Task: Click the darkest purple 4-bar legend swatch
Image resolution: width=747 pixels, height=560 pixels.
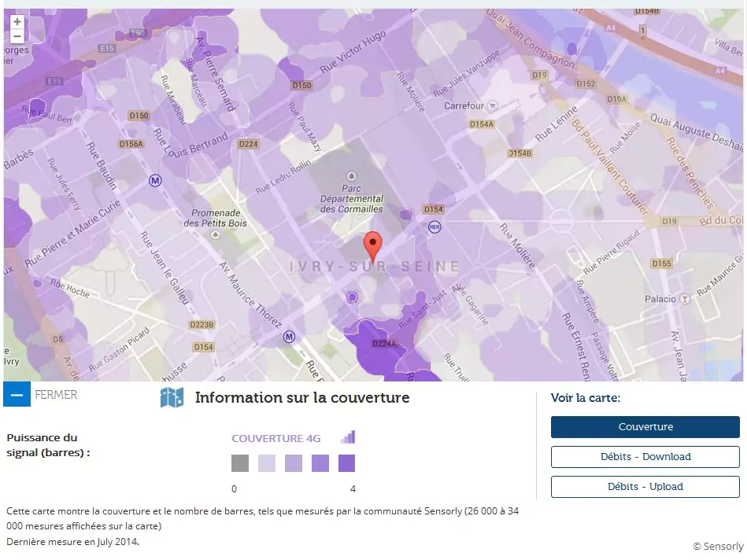Action: [x=346, y=463]
